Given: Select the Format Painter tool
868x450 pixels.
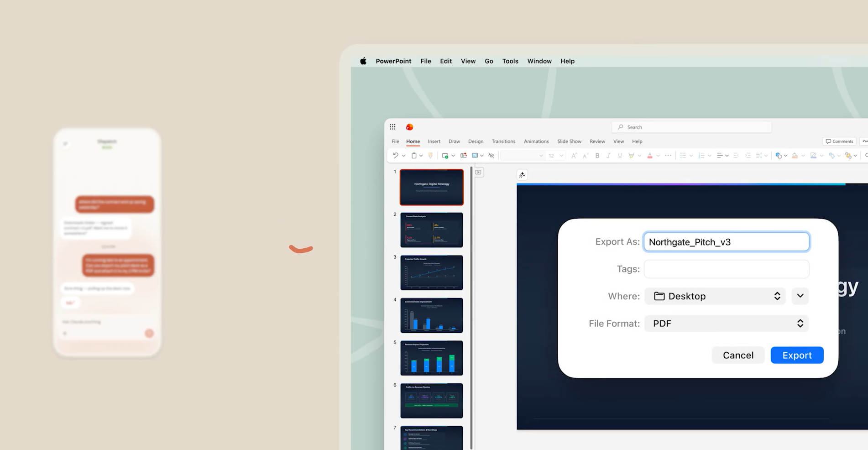Looking at the screenshot, I should click(x=430, y=155).
